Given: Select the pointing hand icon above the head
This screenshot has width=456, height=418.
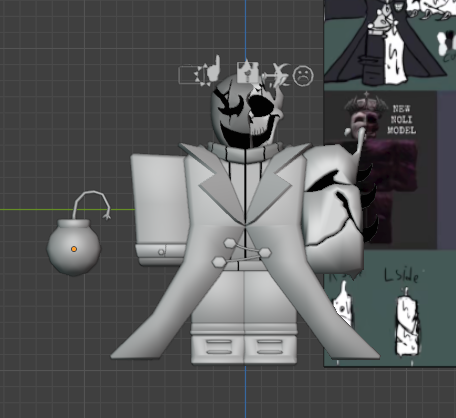Looking at the screenshot, I should pos(214,69).
